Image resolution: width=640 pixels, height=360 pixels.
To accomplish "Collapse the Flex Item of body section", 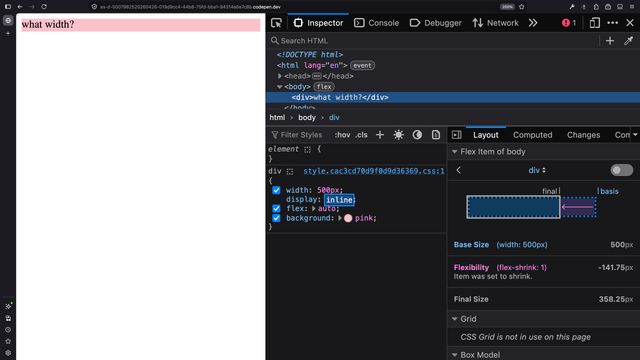I will (455, 151).
